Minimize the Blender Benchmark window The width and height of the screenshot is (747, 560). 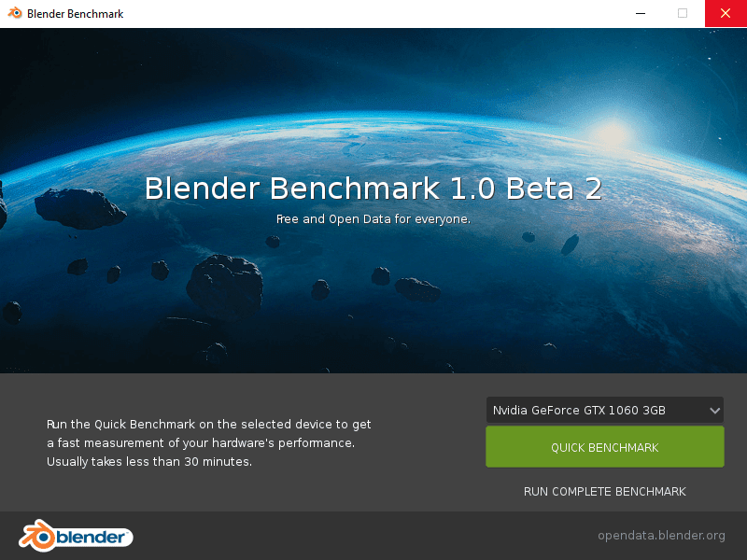pyautogui.click(x=641, y=13)
